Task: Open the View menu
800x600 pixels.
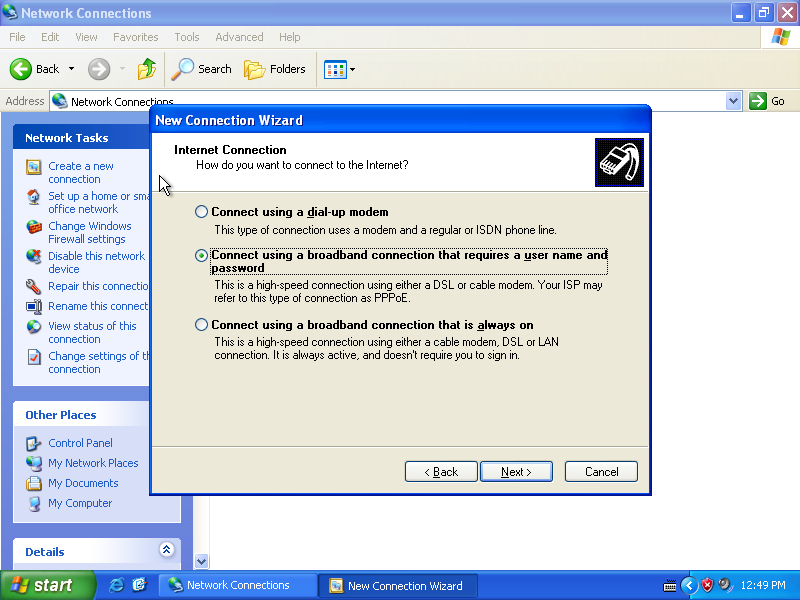Action: (86, 37)
